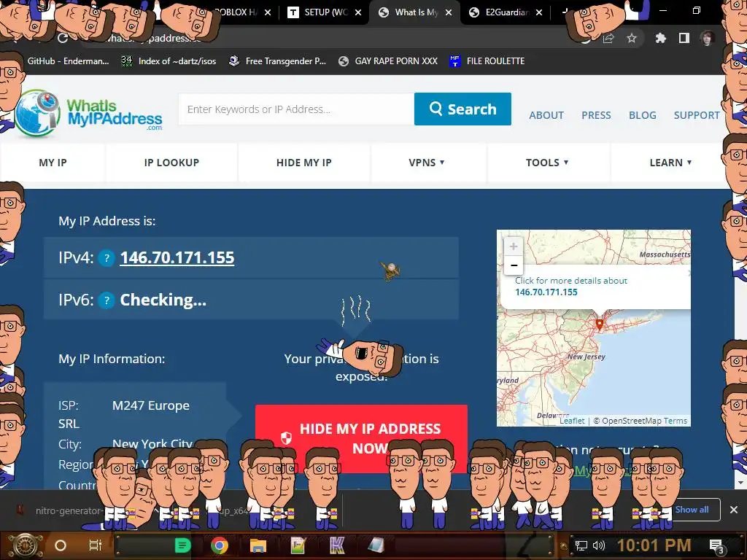Open the Chrome extensions puzzle menu

[x=660, y=38]
